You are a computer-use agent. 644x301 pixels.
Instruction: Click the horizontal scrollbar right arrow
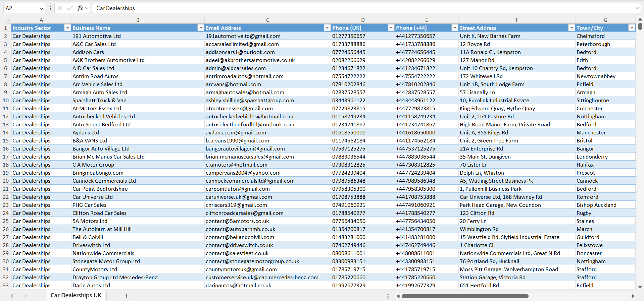click(x=633, y=296)
